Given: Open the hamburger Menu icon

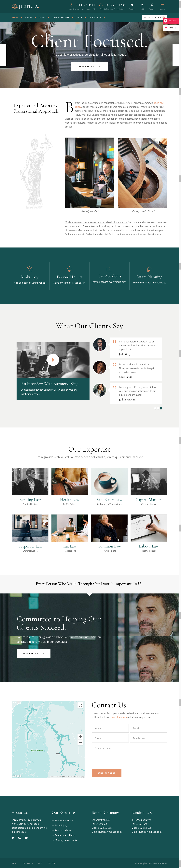Looking at the screenshot, I should point(162,5).
